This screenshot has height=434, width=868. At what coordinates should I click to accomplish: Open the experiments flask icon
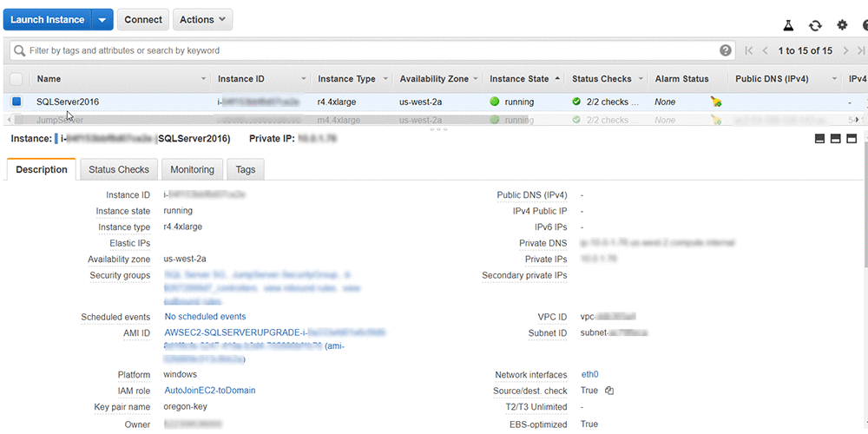pos(788,25)
